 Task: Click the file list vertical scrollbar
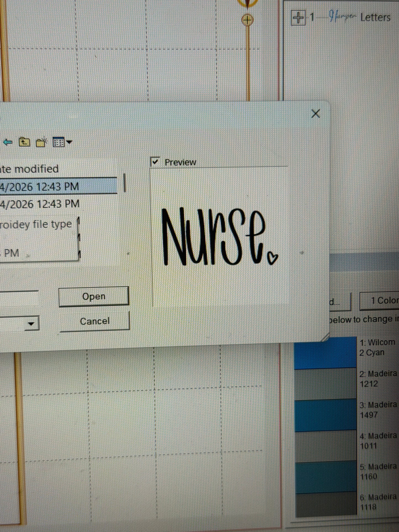click(x=125, y=183)
